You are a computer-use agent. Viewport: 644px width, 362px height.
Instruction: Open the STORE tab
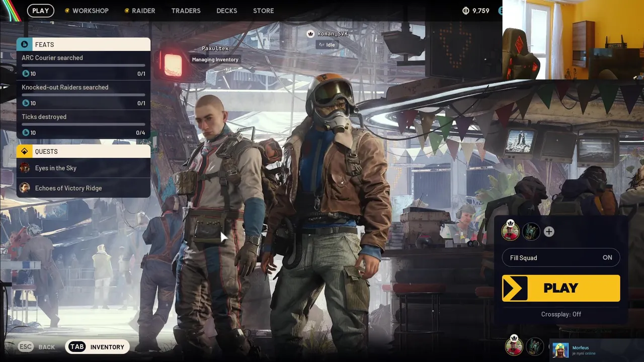[x=264, y=11]
